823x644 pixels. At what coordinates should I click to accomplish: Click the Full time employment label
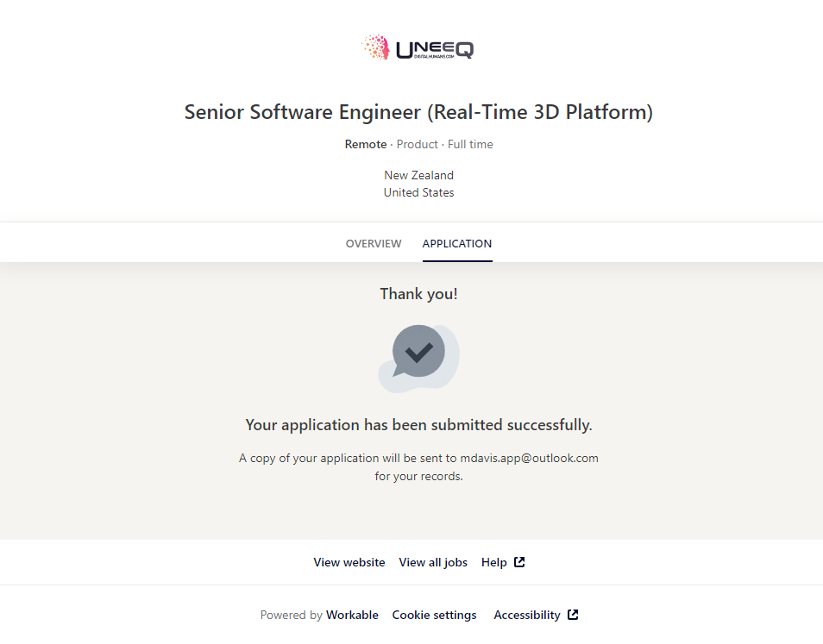tap(470, 144)
